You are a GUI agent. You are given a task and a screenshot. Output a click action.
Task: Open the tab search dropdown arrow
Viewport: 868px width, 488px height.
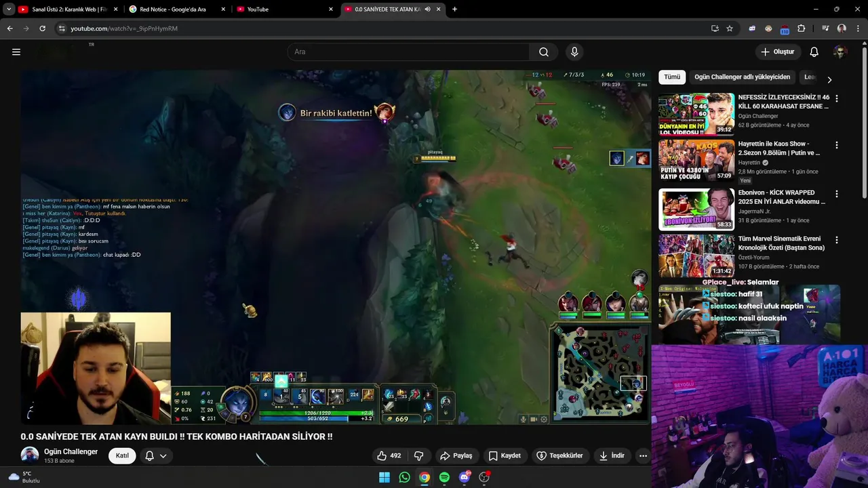9,9
